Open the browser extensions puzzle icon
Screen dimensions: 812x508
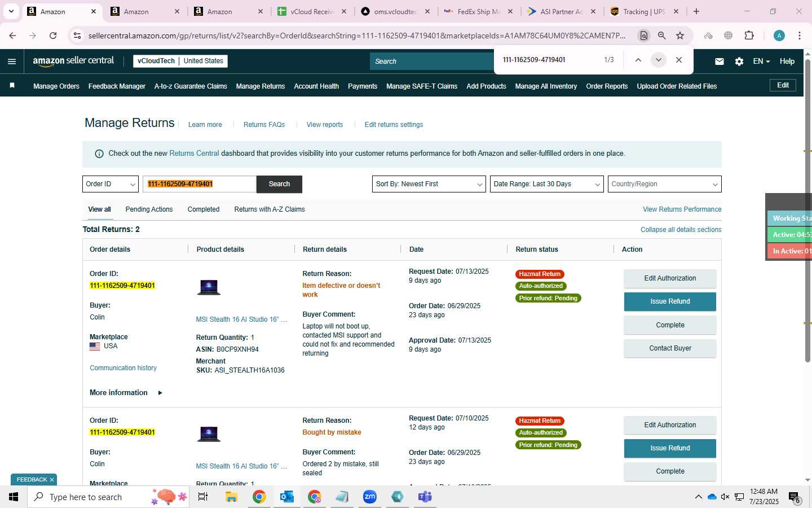[749, 36]
